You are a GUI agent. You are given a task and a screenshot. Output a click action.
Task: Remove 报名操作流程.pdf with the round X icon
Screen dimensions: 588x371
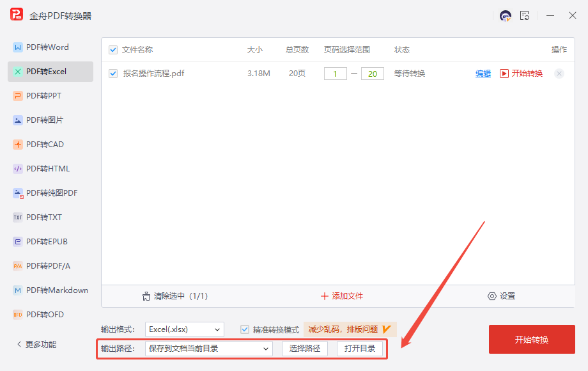pos(559,74)
